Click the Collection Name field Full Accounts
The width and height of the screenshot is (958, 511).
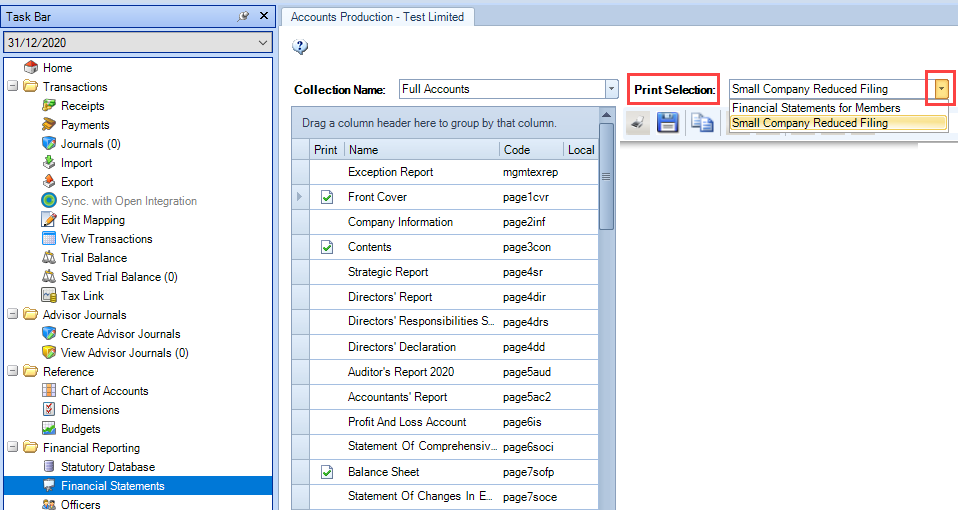pyautogui.click(x=502, y=89)
